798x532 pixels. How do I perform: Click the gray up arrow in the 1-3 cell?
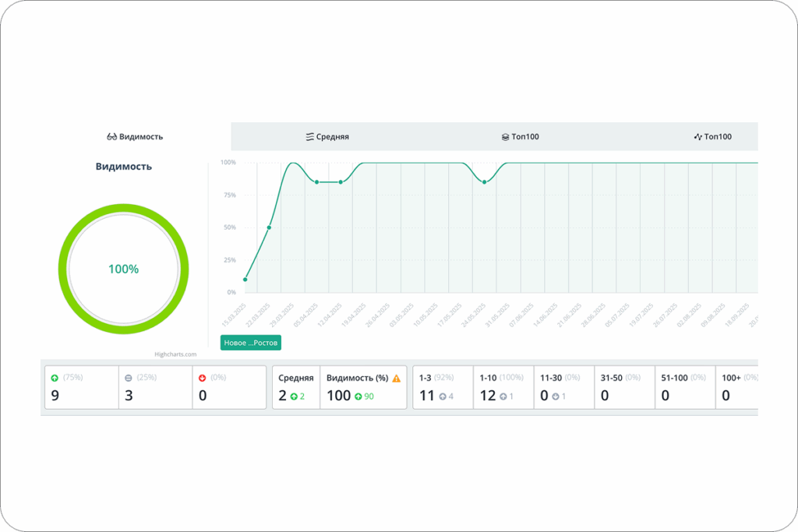point(443,396)
